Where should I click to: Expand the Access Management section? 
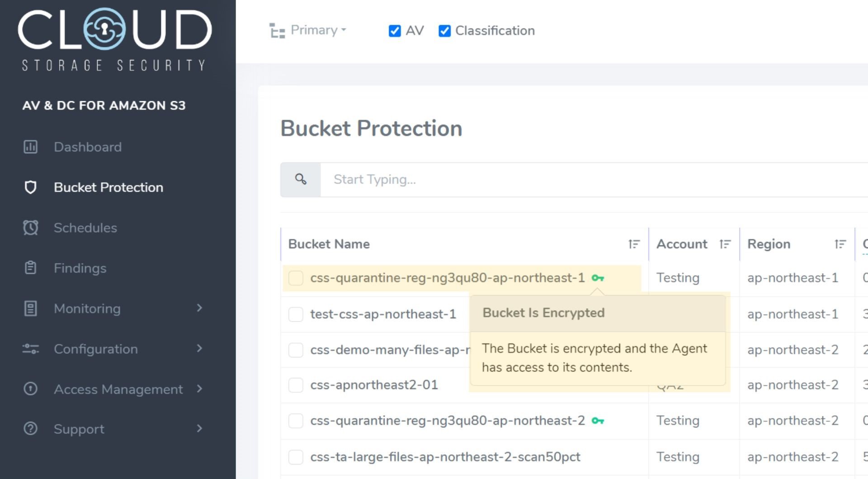(118, 389)
